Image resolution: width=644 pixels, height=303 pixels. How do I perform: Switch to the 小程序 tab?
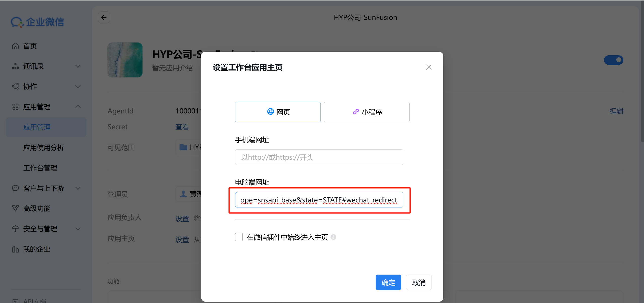tap(366, 112)
